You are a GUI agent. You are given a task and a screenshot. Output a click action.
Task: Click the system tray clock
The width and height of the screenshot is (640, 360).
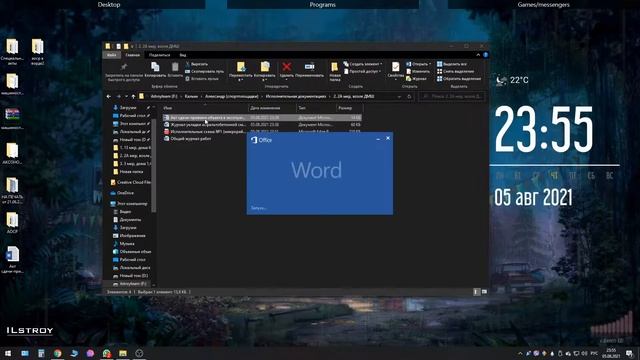[x=611, y=353]
